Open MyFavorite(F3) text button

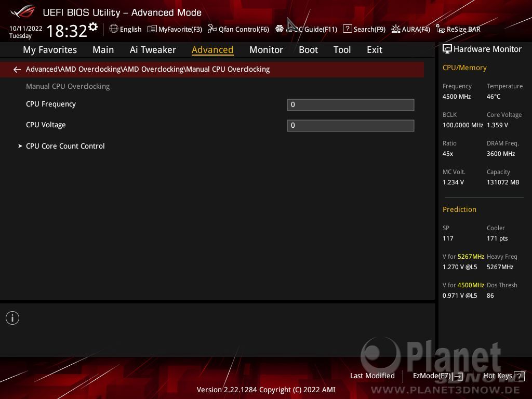(180, 29)
